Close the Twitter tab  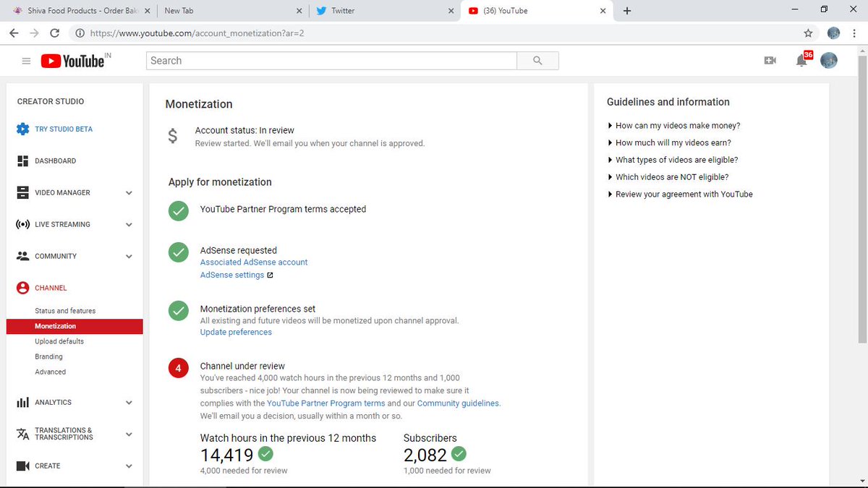coord(451,11)
